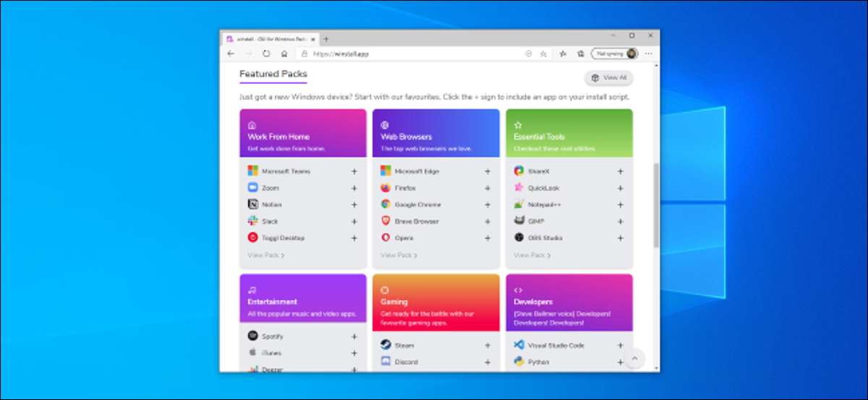Click the Work From Home pack header
The height and width of the screenshot is (400, 868).
(303, 133)
